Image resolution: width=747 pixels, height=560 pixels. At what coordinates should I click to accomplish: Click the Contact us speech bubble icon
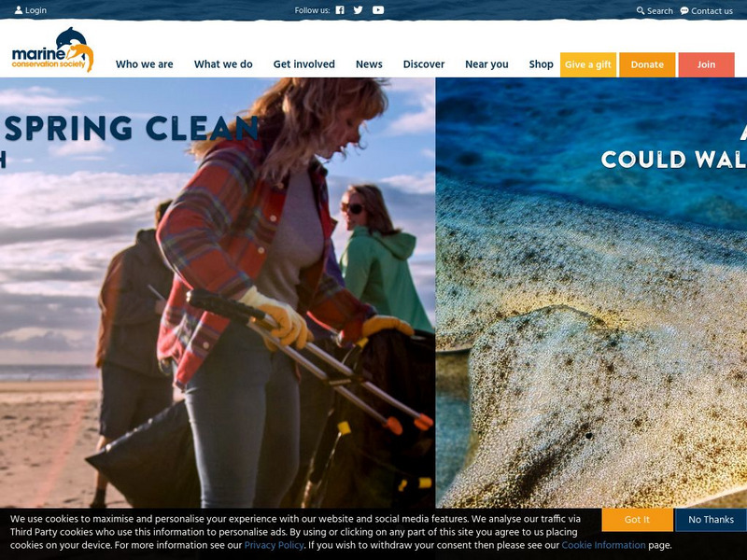click(x=684, y=10)
